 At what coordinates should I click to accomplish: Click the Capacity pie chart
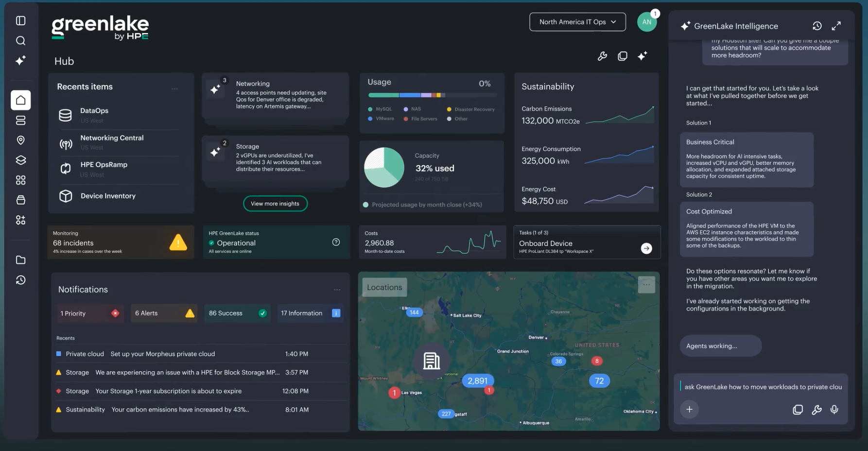point(384,168)
